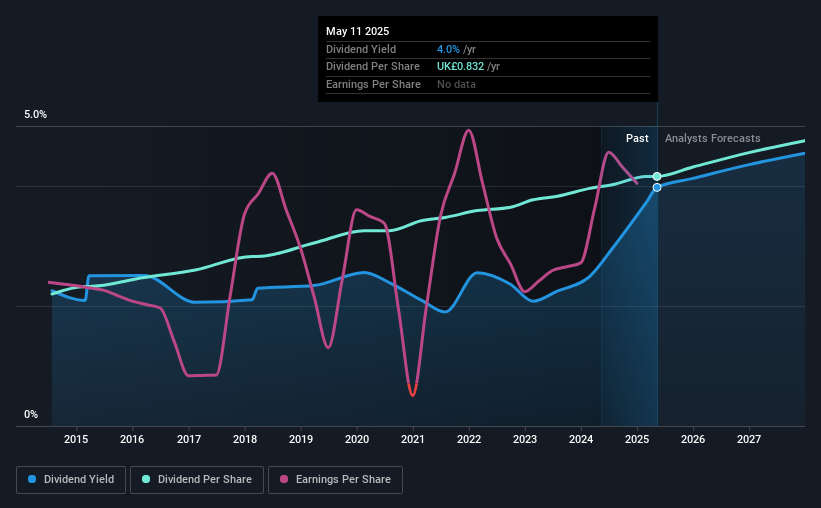Viewport: 821px width, 508px height.
Task: Click the 'Earnings Per Share' tooltip row label
Action: pos(373,84)
